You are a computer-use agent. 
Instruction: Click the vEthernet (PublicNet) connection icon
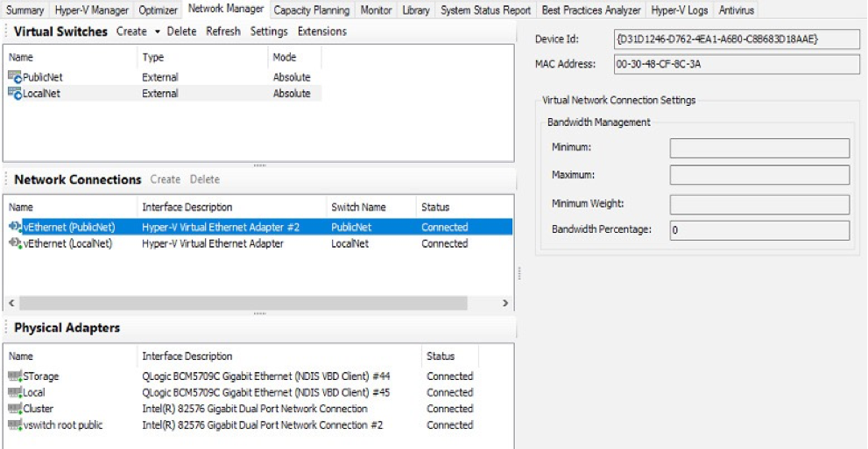tap(15, 228)
